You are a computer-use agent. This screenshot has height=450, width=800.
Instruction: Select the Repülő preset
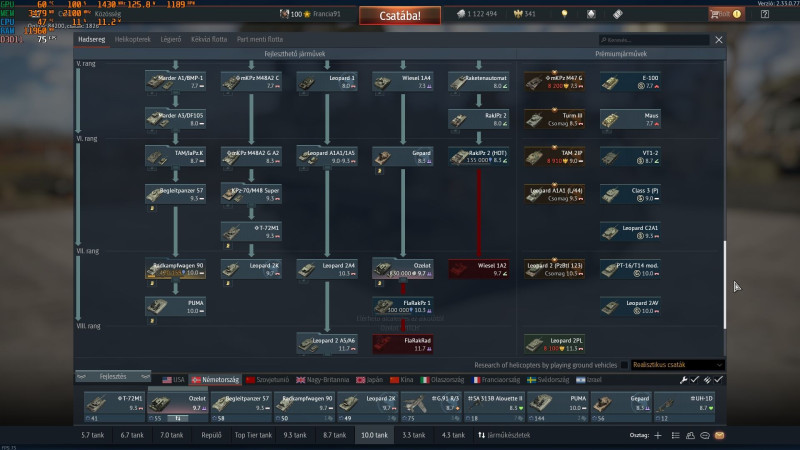(x=211, y=435)
